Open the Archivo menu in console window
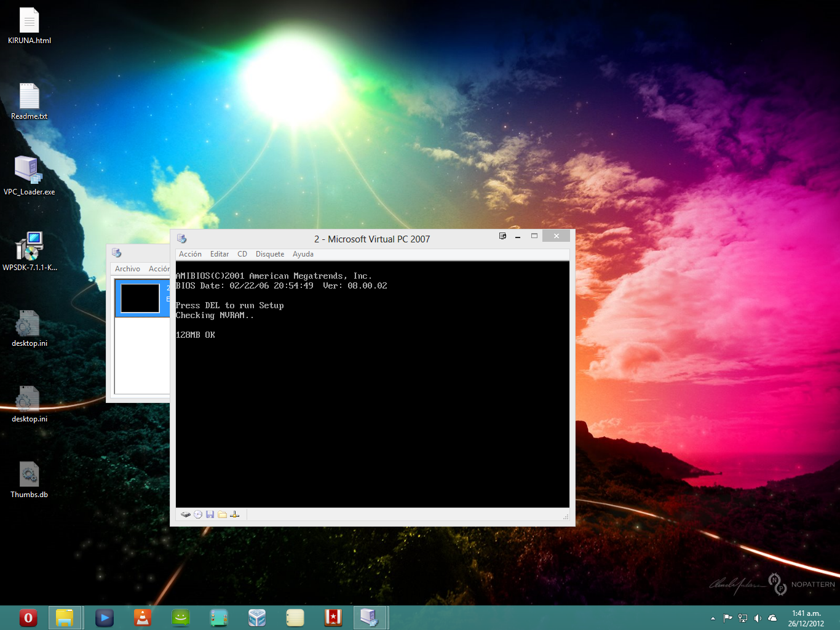The image size is (840, 630). 127,269
